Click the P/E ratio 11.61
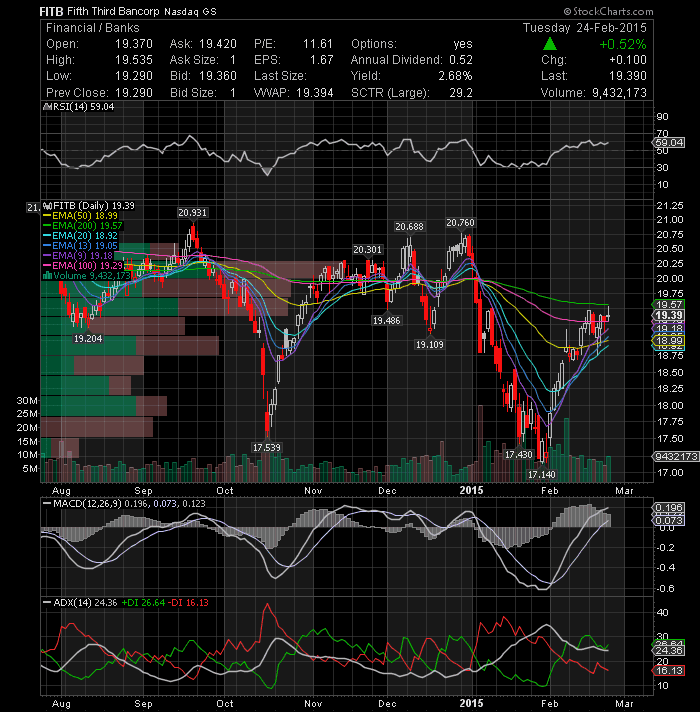The image size is (700, 712). [318, 44]
